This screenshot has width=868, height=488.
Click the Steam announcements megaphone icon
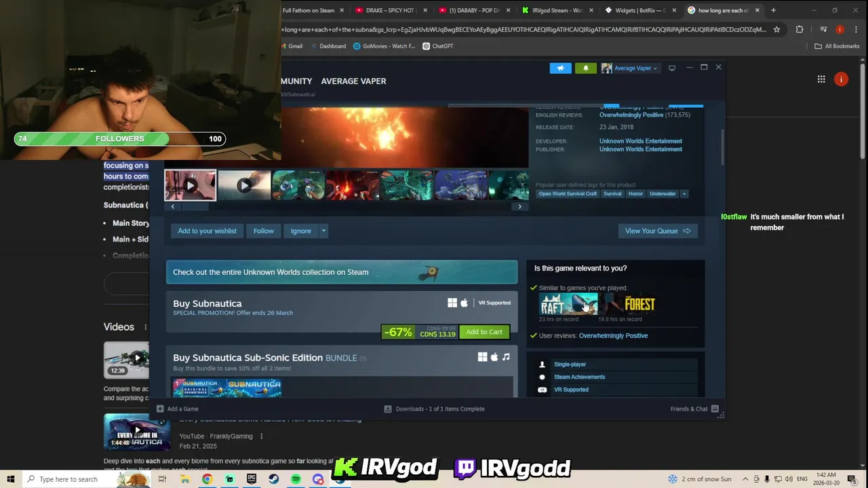click(560, 68)
